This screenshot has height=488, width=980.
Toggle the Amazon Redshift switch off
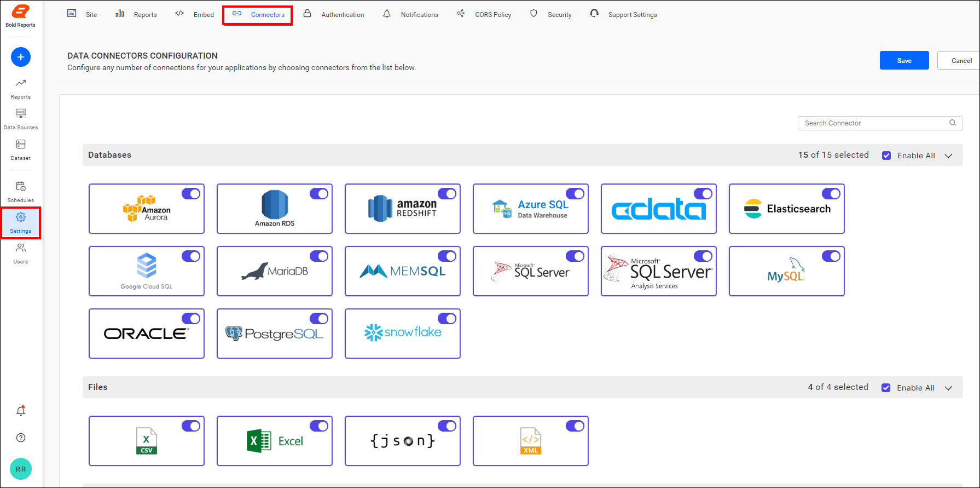coord(447,193)
